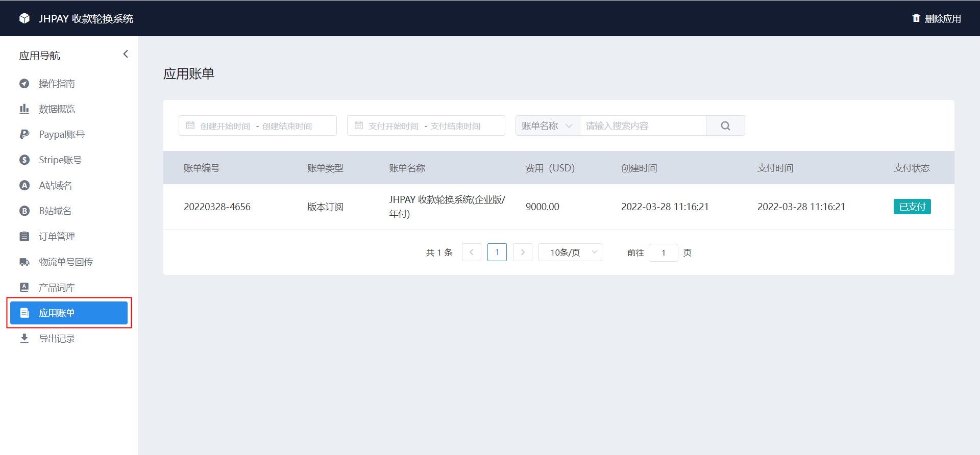
Task: Click the 账单类型 column header
Action: tap(325, 168)
